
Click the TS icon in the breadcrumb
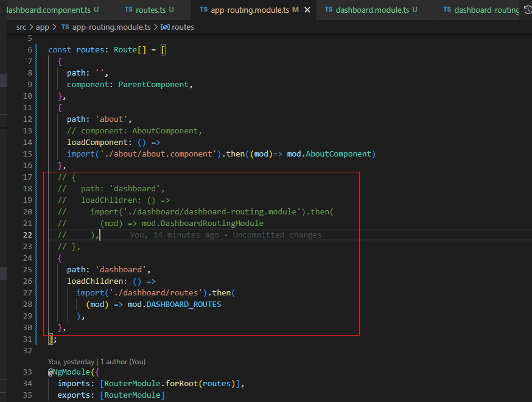point(65,27)
